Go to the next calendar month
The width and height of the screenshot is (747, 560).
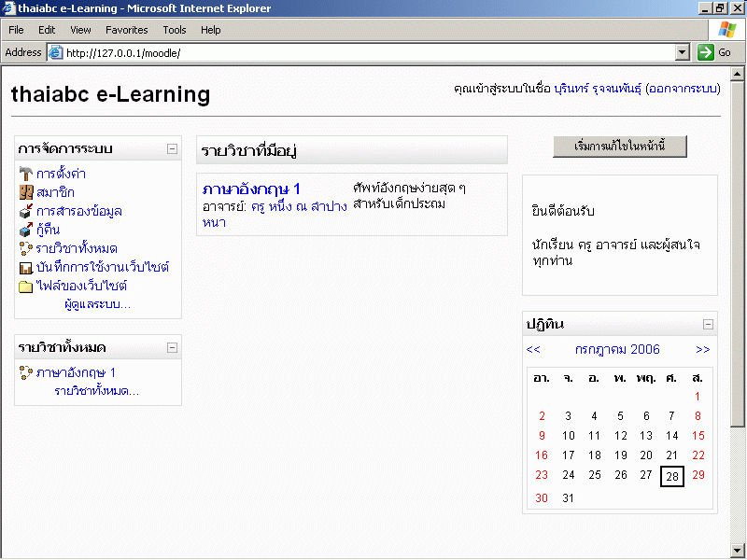click(x=703, y=350)
